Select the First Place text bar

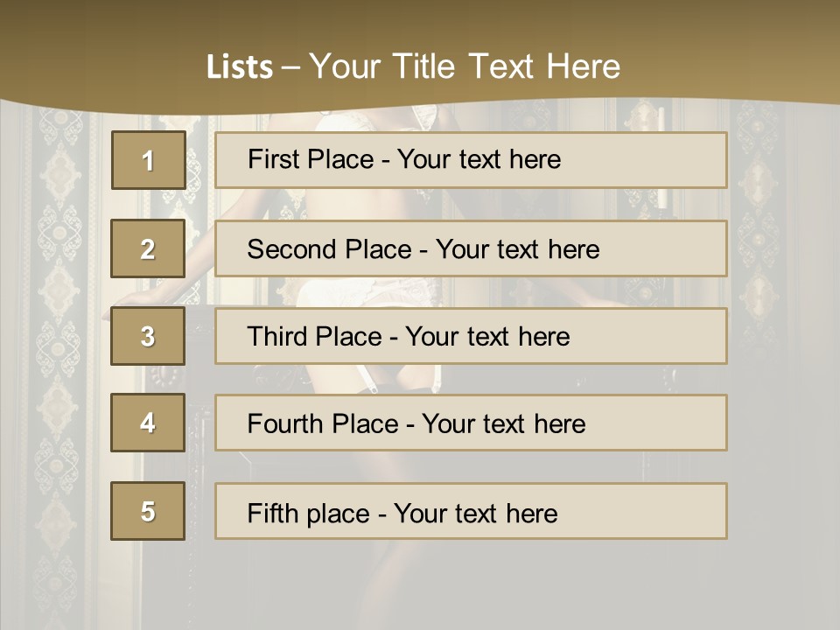click(x=471, y=160)
